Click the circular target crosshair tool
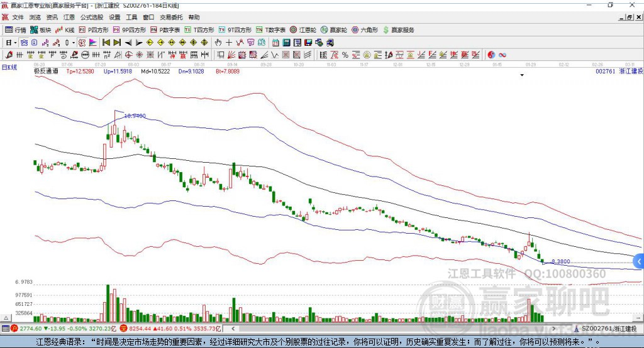This screenshot has height=348, width=644. coord(128,55)
